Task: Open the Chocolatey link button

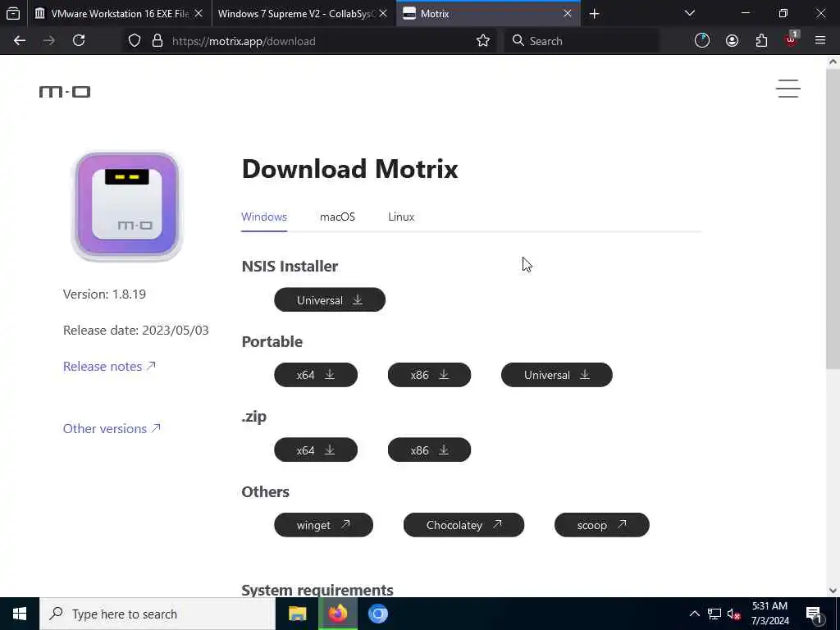Action: click(463, 525)
